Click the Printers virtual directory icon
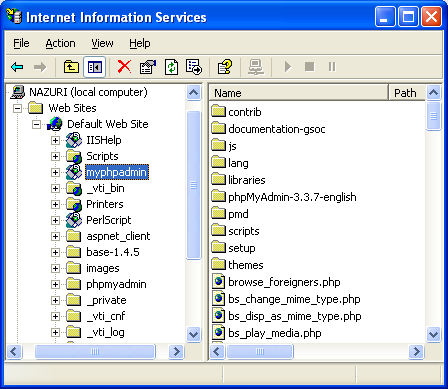448x389 pixels. coord(74,204)
